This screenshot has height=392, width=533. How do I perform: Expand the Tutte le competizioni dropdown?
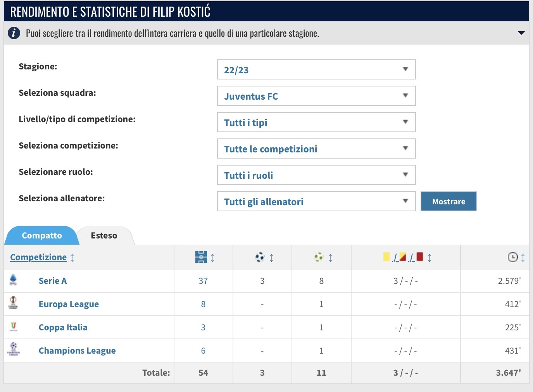(x=316, y=149)
